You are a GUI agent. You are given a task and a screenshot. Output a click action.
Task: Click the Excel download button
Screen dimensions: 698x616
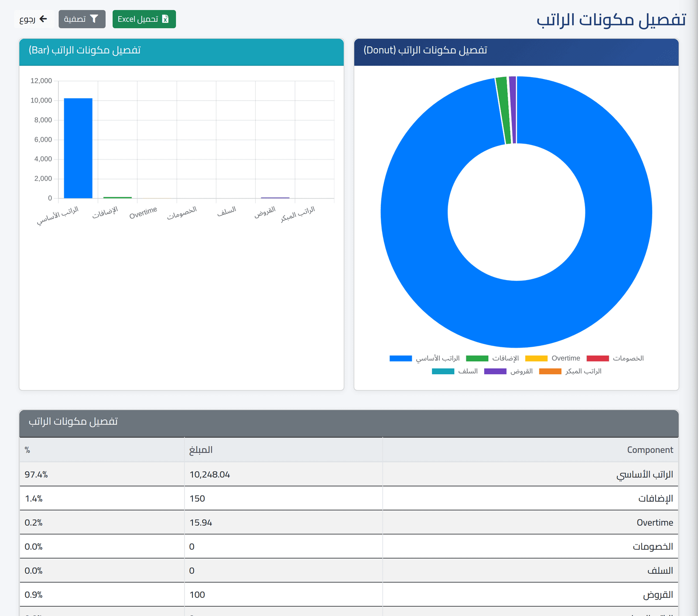(x=144, y=19)
